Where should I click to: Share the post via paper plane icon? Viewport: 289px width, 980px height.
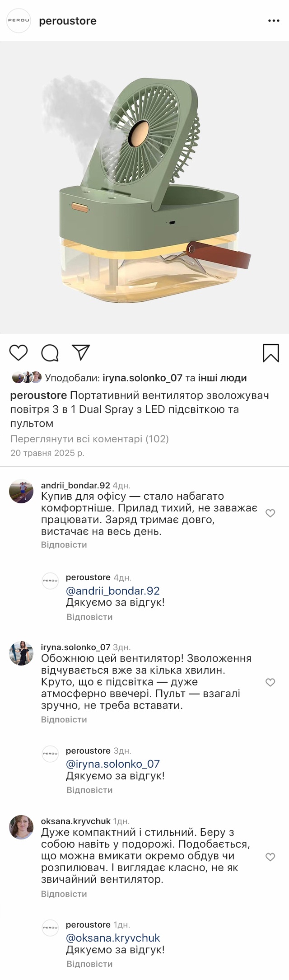[81, 353]
